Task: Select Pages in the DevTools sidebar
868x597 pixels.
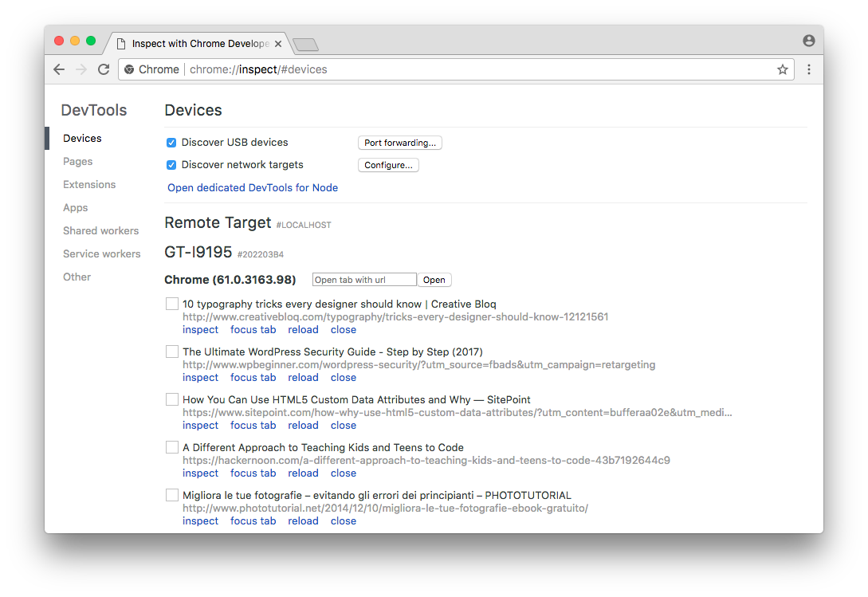Action: [77, 162]
